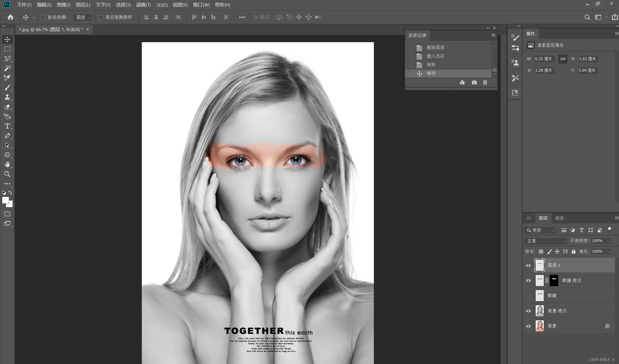
Task: Open the blend mode 正常 dropdown
Action: click(x=546, y=241)
